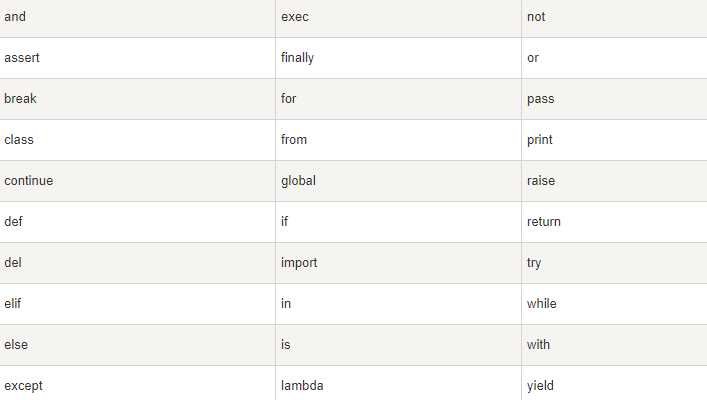Click the "break" keyword
This screenshot has height=400, width=707.
pyautogui.click(x=21, y=99)
